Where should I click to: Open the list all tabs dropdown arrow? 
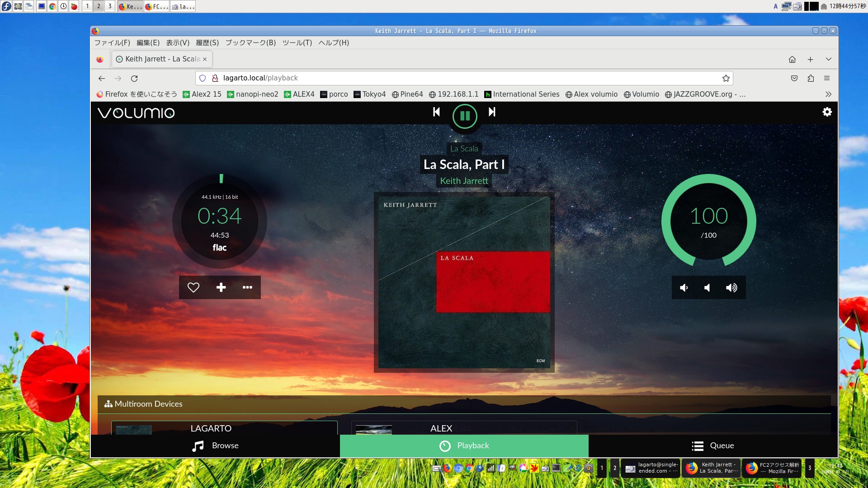click(x=828, y=59)
